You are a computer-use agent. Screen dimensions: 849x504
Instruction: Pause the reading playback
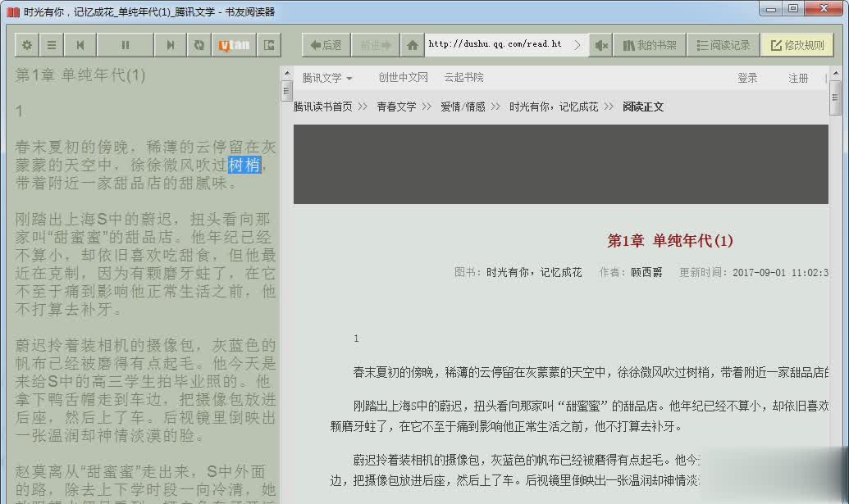click(x=125, y=45)
